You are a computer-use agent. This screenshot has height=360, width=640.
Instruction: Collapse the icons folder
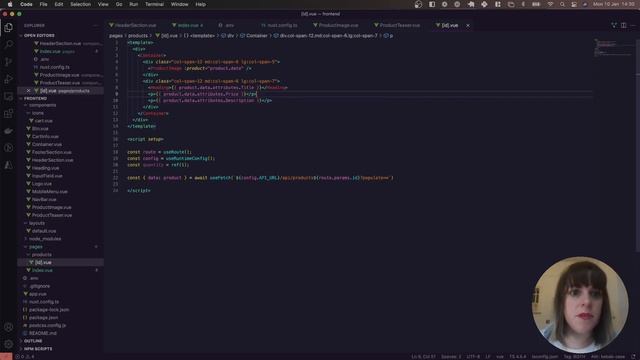pos(38,113)
